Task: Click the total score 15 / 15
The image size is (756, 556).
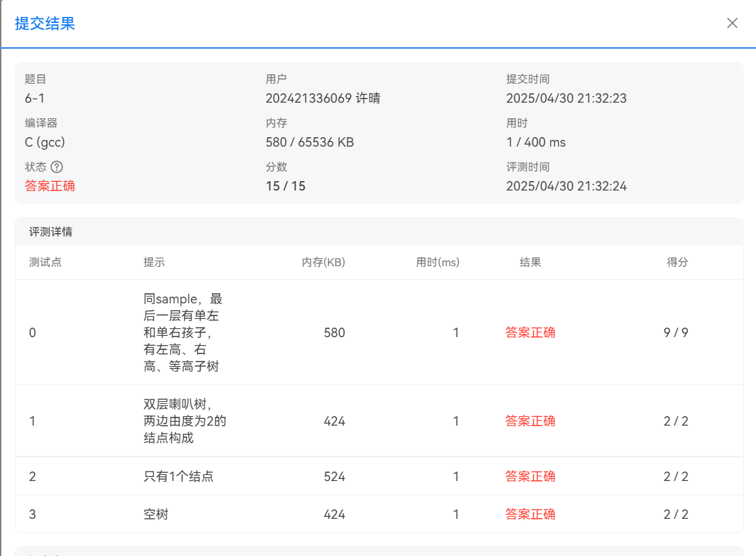Action: (286, 186)
